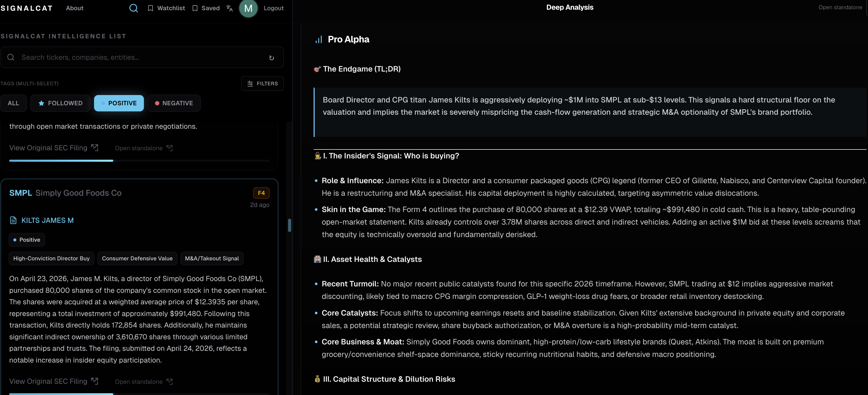Open the About page
868x395 pixels.
coord(74,8)
